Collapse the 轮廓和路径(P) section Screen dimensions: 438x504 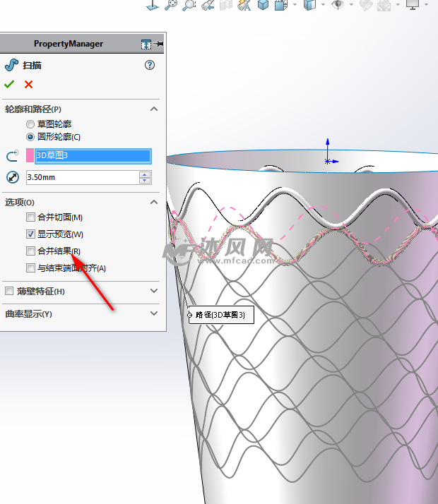coord(154,109)
